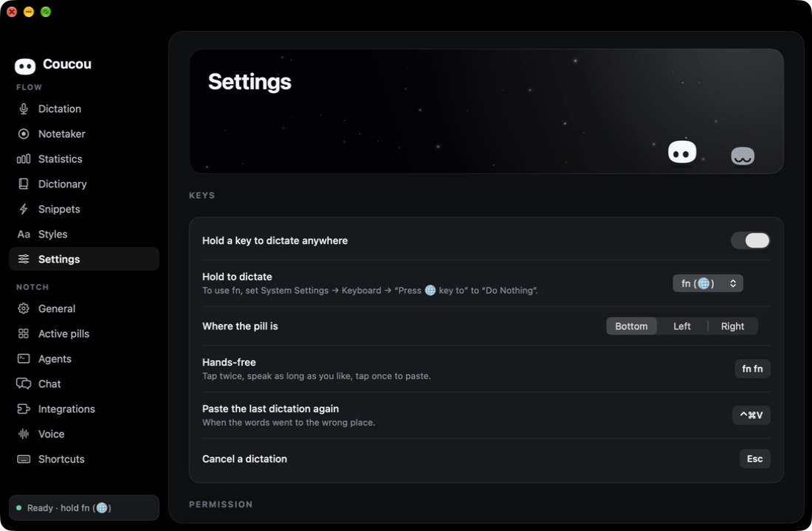
Task: Click the white two-eyed mascot in banner
Action: [682, 152]
